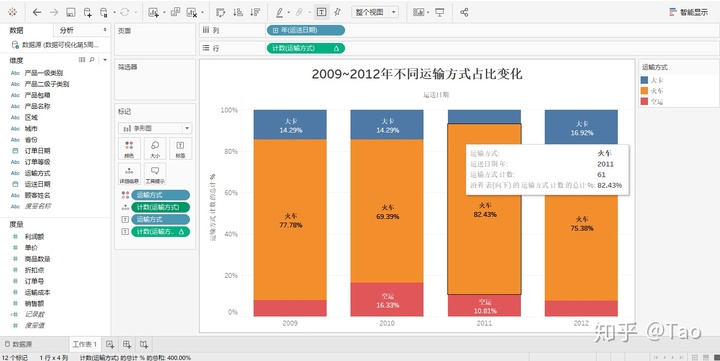
Task: Open dropdown arrow beside clear sheet icon
Action: click(x=202, y=13)
